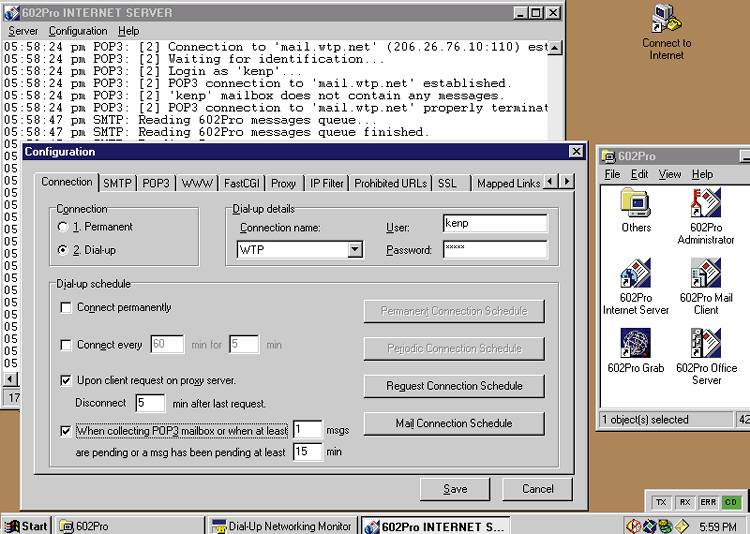Click the red crossed-out system tray icon
Screen dimensions: 750x534
[634, 526]
